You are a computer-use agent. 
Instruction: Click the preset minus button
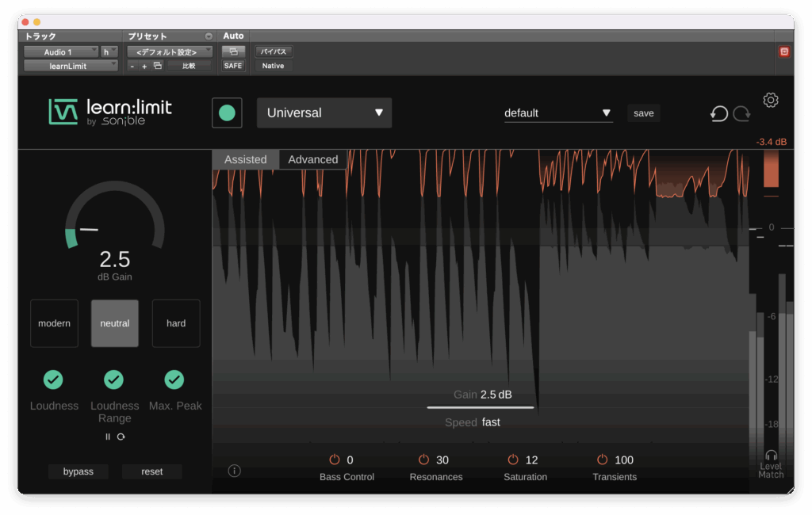click(132, 67)
